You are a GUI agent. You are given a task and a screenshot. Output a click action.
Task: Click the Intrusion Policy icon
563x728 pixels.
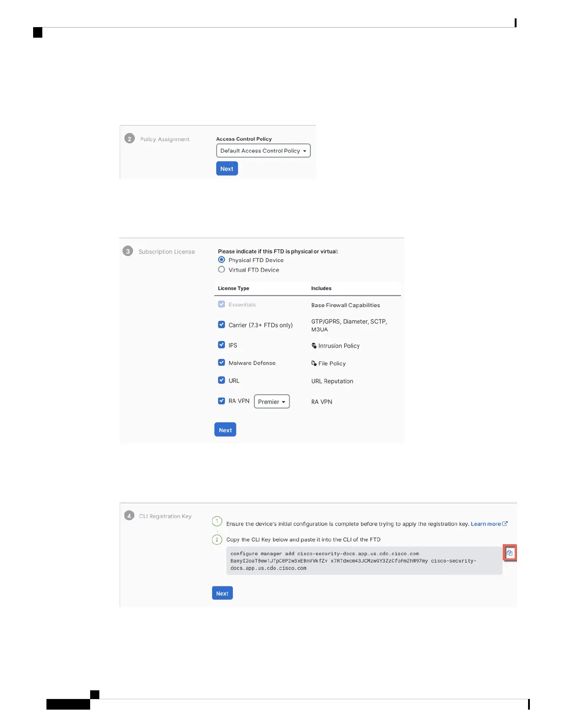[x=314, y=346]
